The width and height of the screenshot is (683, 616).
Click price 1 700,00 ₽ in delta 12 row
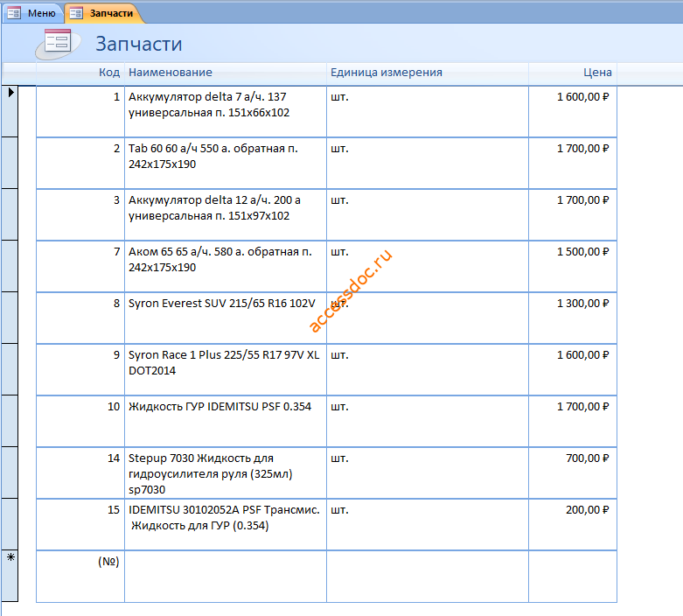pyautogui.click(x=573, y=214)
